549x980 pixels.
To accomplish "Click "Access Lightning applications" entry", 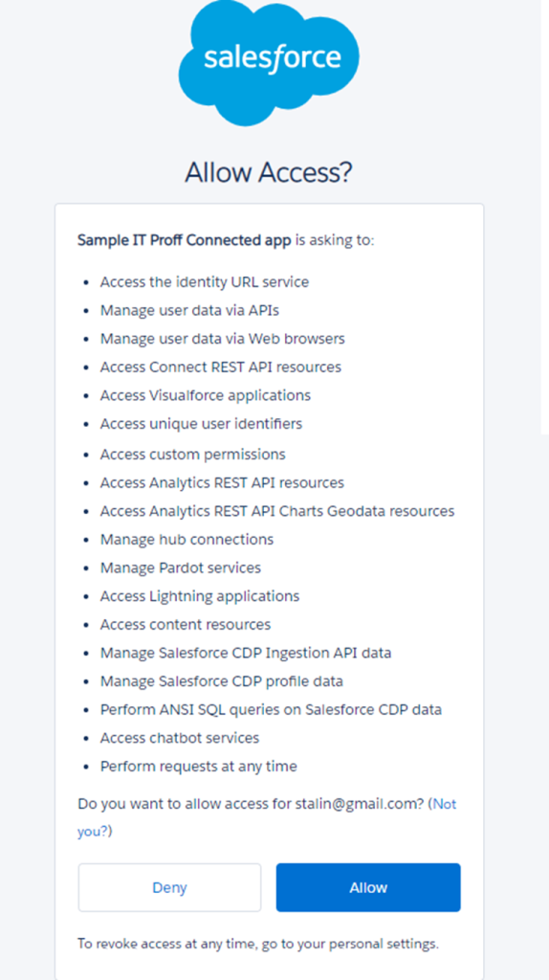I will pos(200,596).
